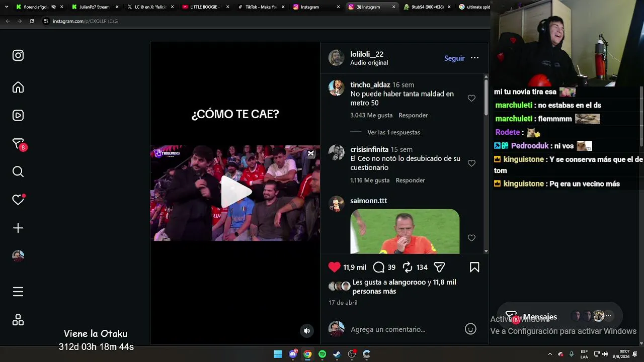Viewport: 644px width, 362px height.
Task: Open post options three-dots menu
Action: (x=474, y=58)
